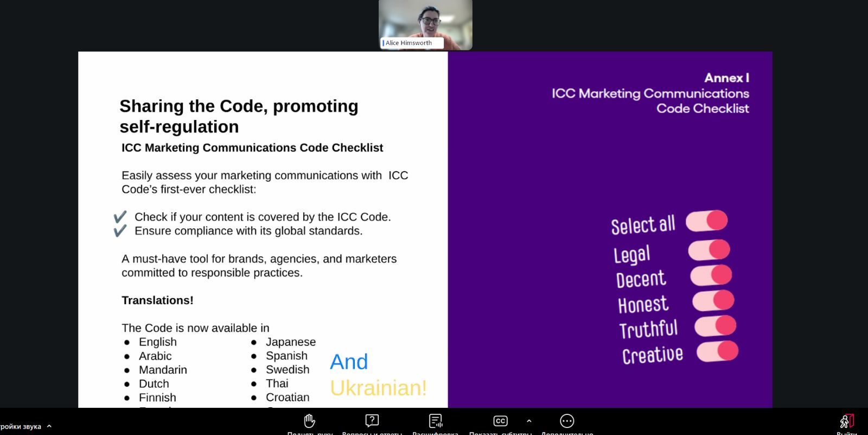Screen dimensions: 868x435
Task: Toggle the 'Select all' switch
Action: click(706, 221)
